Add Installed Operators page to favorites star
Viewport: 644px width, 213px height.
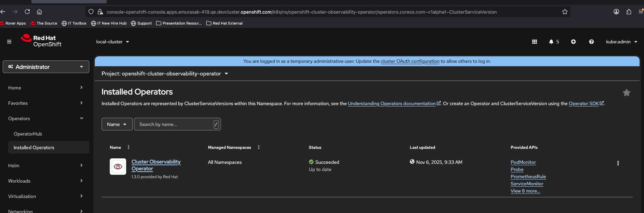626,93
